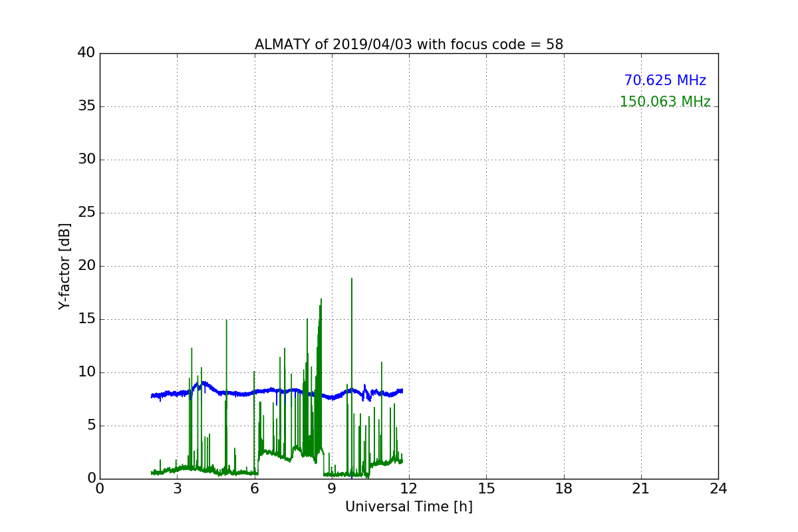Click x-axis tick label 21
This screenshot has width=798, height=532.
[x=641, y=489]
